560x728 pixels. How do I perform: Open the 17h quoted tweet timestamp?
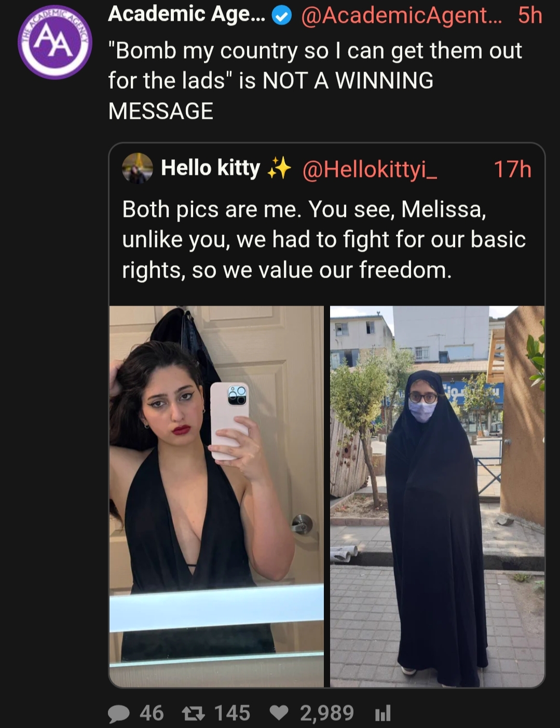click(x=512, y=169)
